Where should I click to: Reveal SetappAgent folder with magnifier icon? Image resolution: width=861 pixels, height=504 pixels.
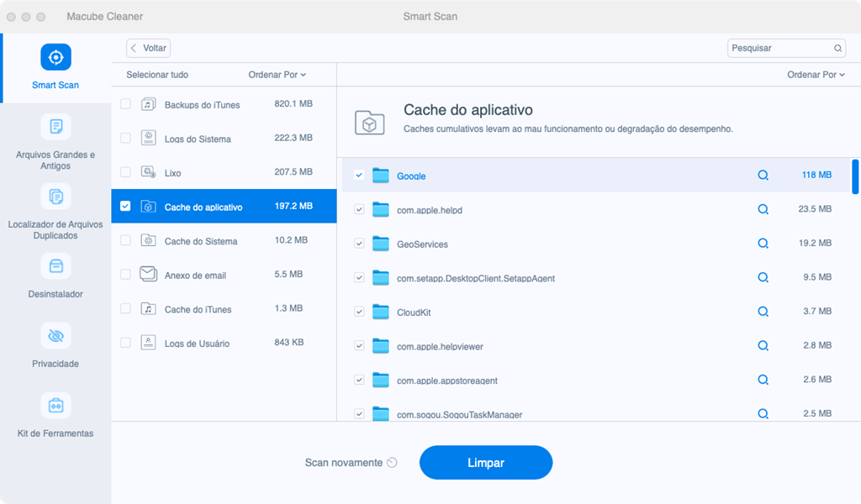763,277
